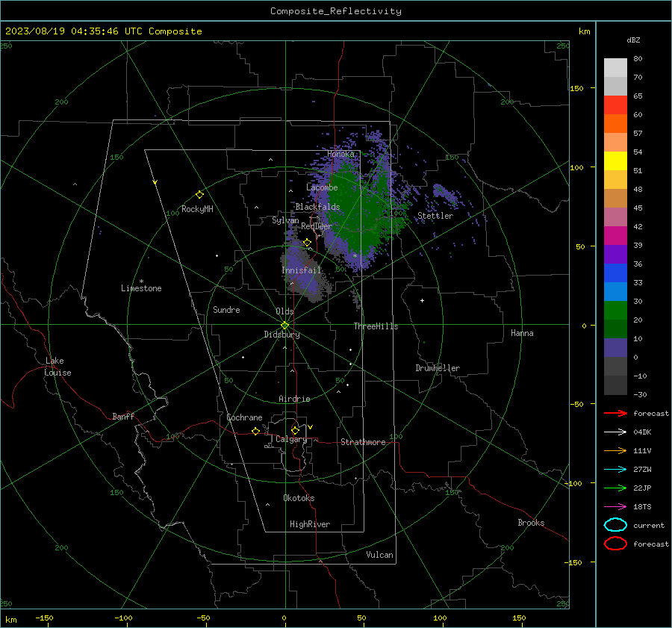Image resolution: width=672 pixels, height=628 pixels.
Task: Click the Ponoka city label
Action: 340,154
